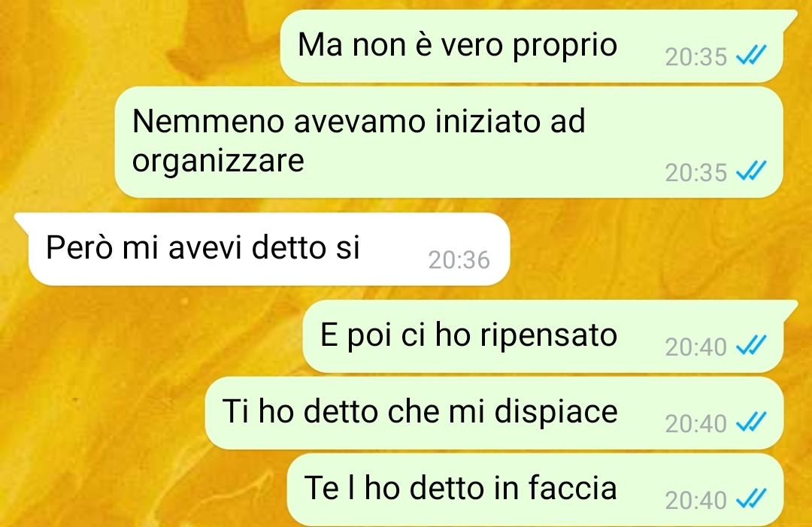This screenshot has height=527, width=812.
Task: Click 20:40 time on 'mi dispiace' message
Action: pyautogui.click(x=696, y=423)
